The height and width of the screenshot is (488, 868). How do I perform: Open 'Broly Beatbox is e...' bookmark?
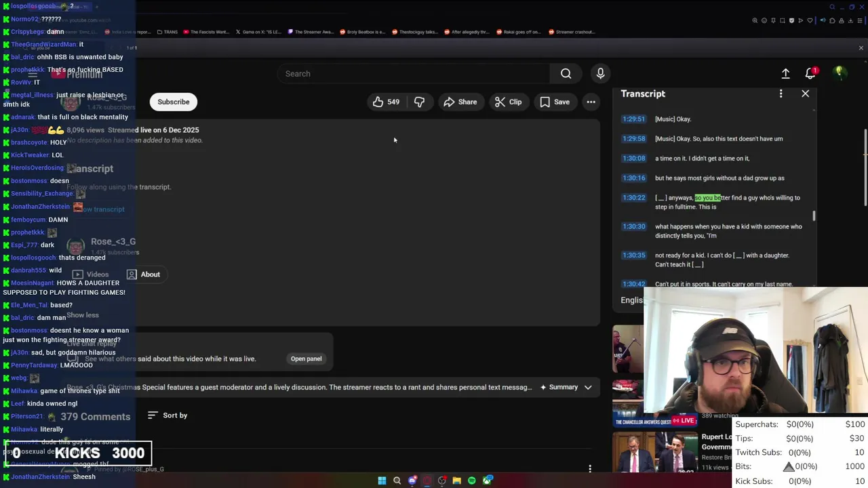click(363, 32)
